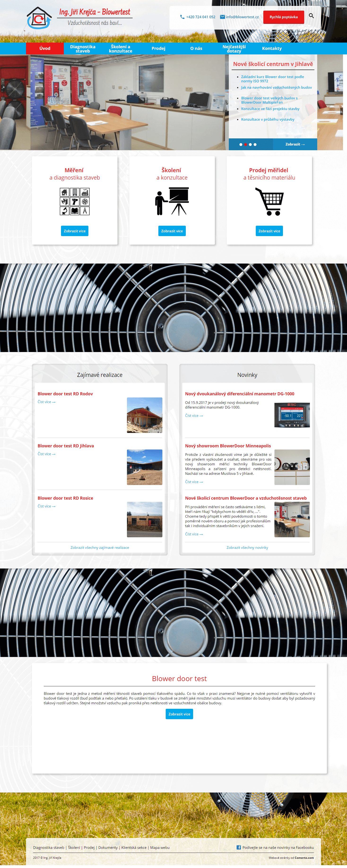Click the Facebook icon in the footer
Viewport: 347px width, 868px height.
(x=238, y=847)
